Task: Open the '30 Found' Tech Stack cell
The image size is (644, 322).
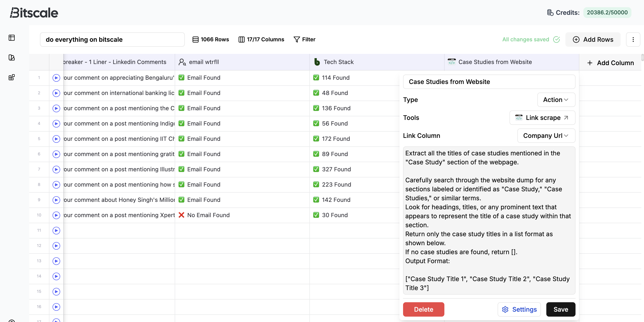Action: click(355, 215)
